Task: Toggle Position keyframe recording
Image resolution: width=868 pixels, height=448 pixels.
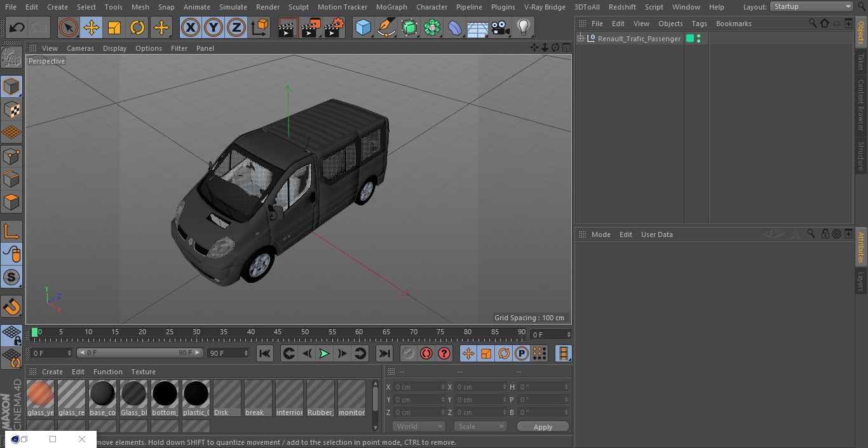Action: pos(468,353)
